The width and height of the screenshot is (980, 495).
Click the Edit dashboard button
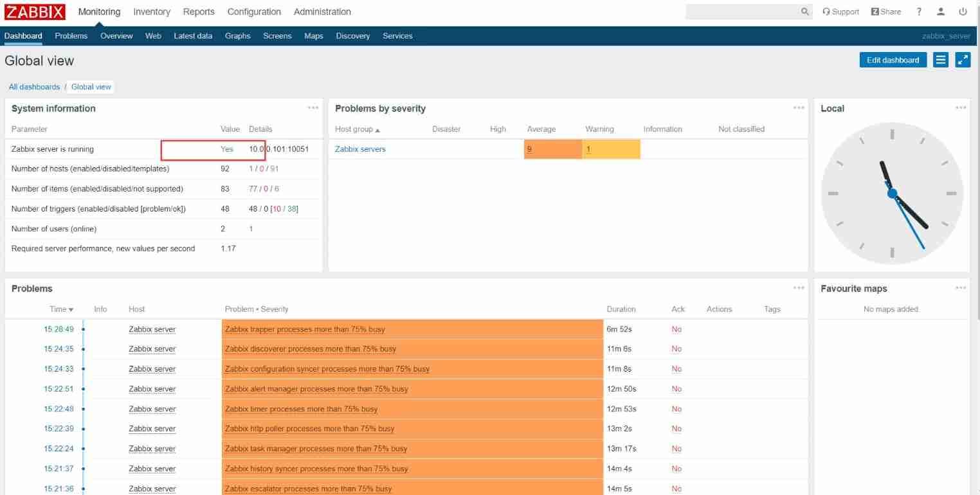(893, 60)
